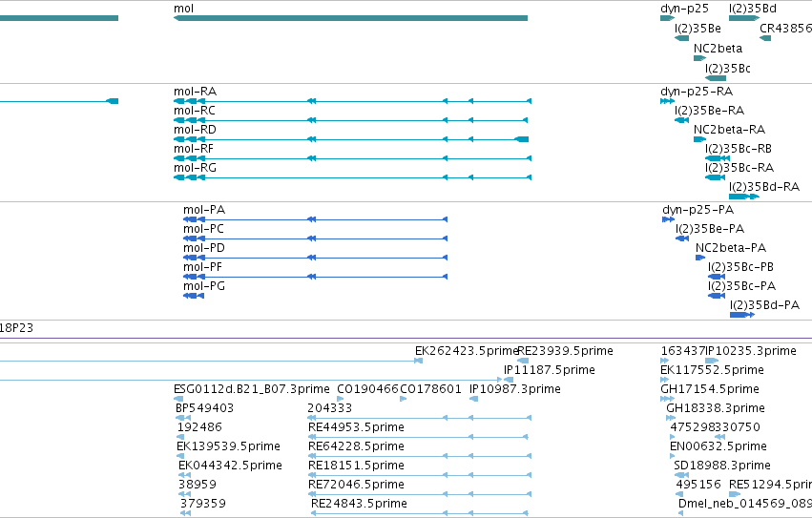Click the EK117552.5prime EST label
This screenshot has width=812, height=518.
[712, 370]
